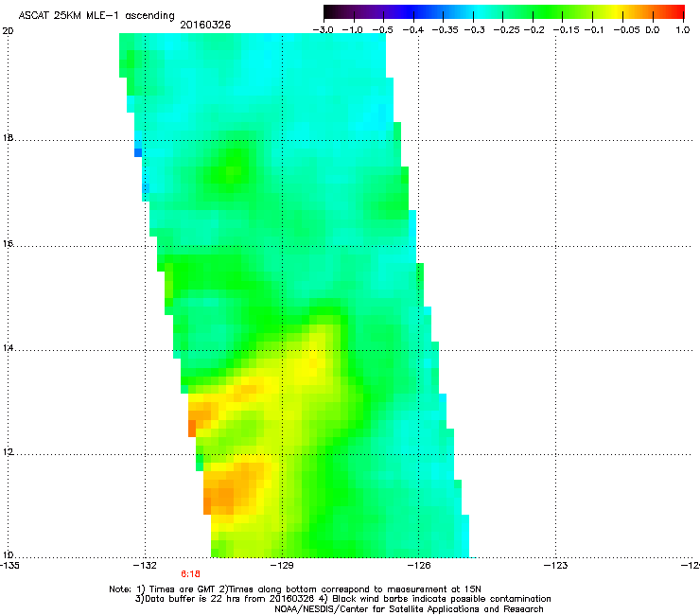Select the color bar label "-0.4"

pos(413,30)
